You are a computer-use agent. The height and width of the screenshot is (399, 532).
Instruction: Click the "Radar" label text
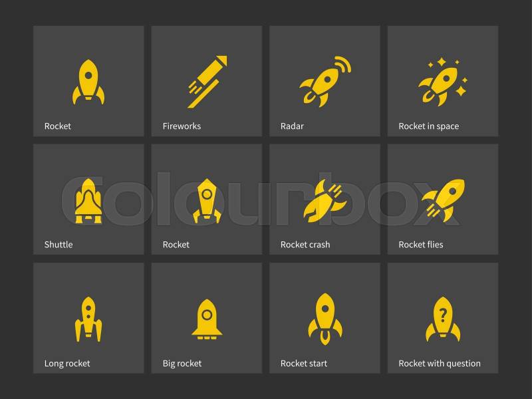[x=292, y=126]
